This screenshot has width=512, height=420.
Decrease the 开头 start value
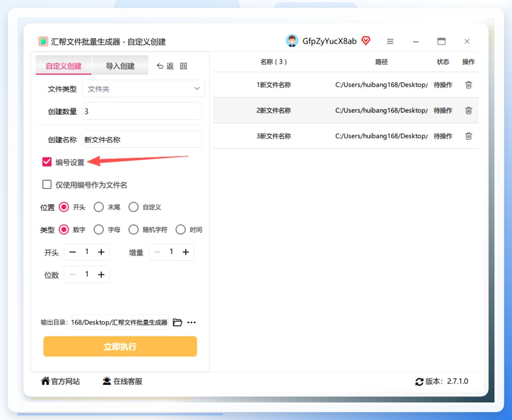click(73, 252)
